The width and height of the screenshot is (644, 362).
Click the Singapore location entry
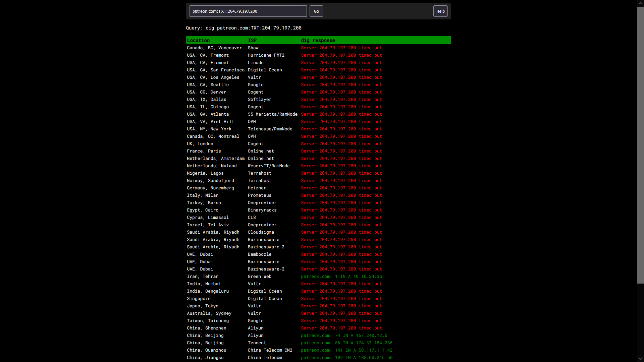[199, 299]
